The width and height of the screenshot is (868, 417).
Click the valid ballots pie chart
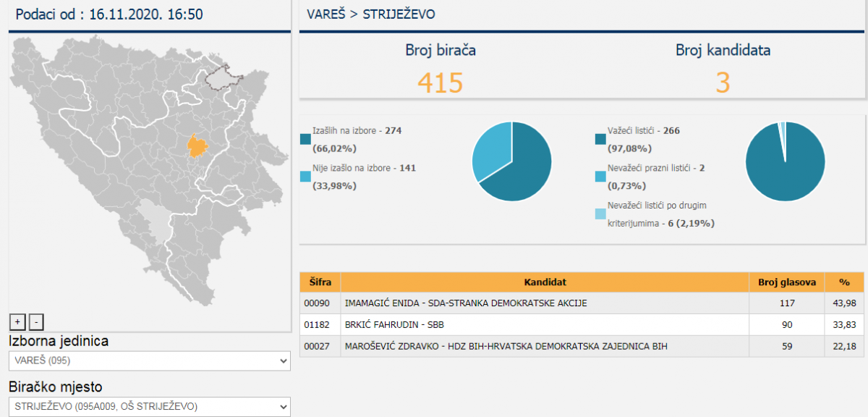(786, 161)
